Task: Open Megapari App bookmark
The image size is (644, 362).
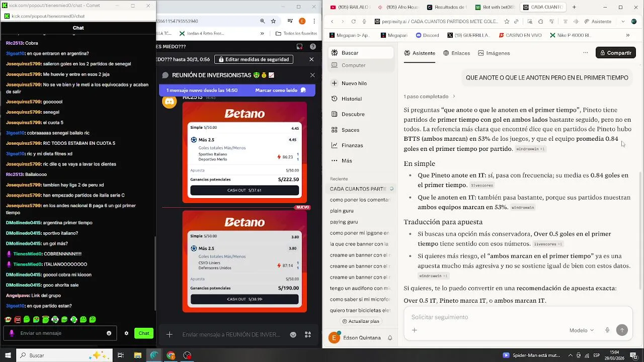Action: pos(350,35)
